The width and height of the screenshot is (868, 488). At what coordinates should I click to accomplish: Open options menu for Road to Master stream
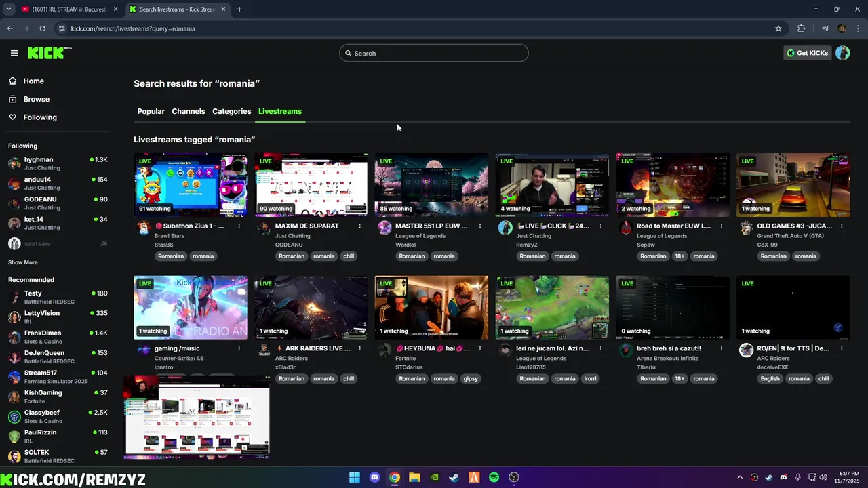[721, 226]
